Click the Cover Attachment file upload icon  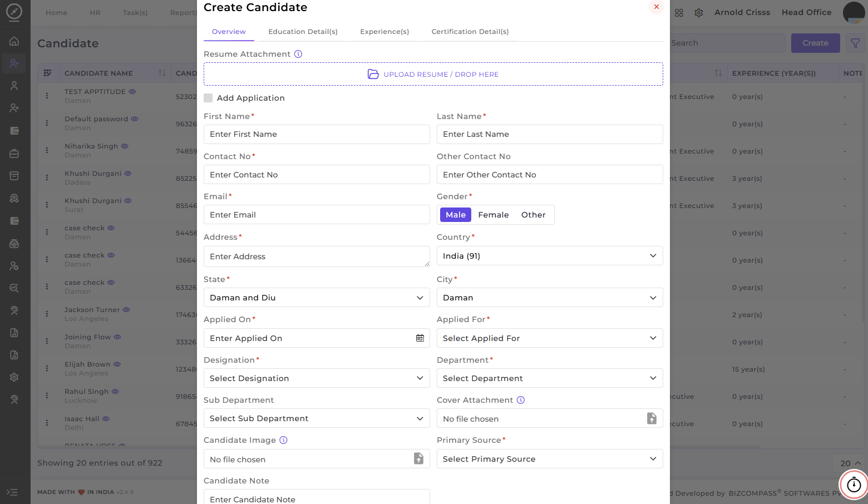[652, 418]
